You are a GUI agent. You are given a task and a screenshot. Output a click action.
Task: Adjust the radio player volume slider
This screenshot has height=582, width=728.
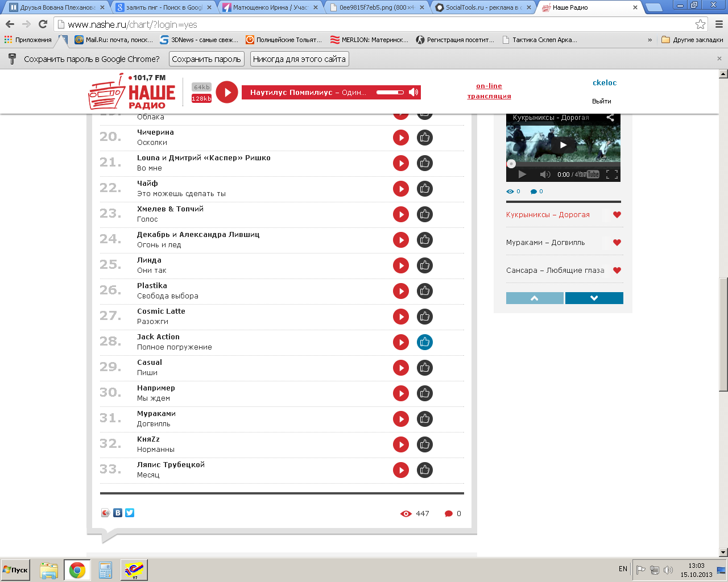[390, 92]
